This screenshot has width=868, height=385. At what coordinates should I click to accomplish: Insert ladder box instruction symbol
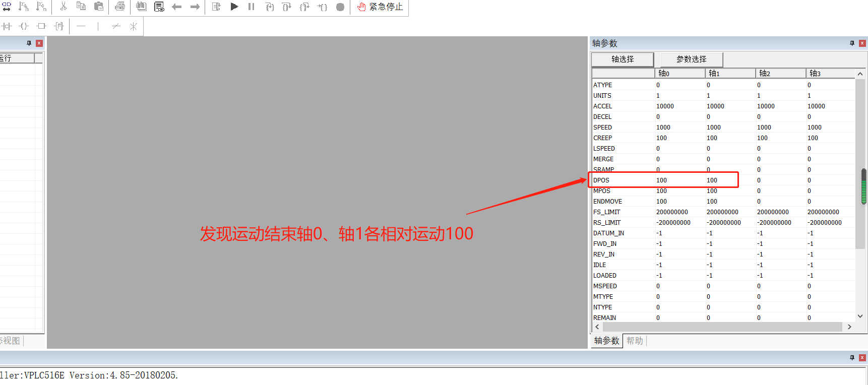[x=41, y=26]
